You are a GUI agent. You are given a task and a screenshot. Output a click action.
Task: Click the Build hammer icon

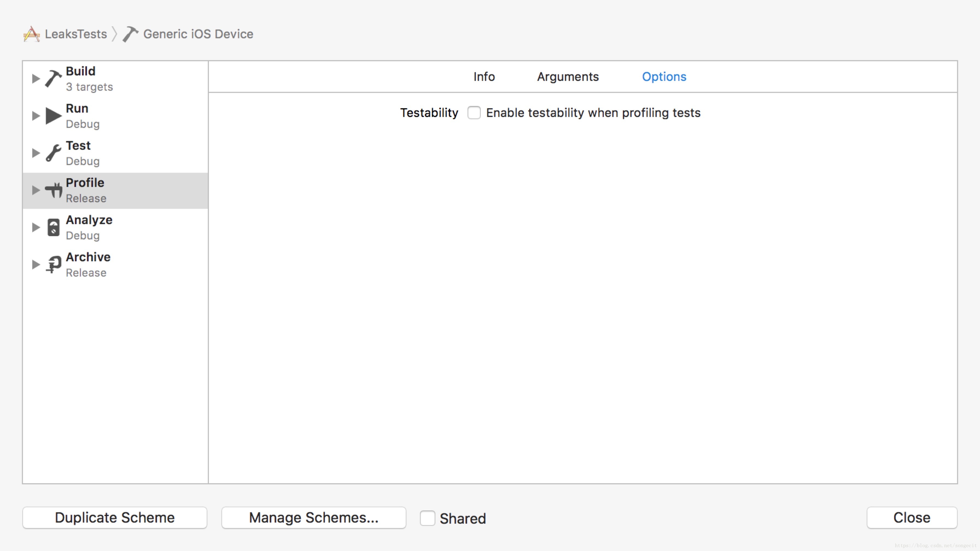(x=53, y=79)
